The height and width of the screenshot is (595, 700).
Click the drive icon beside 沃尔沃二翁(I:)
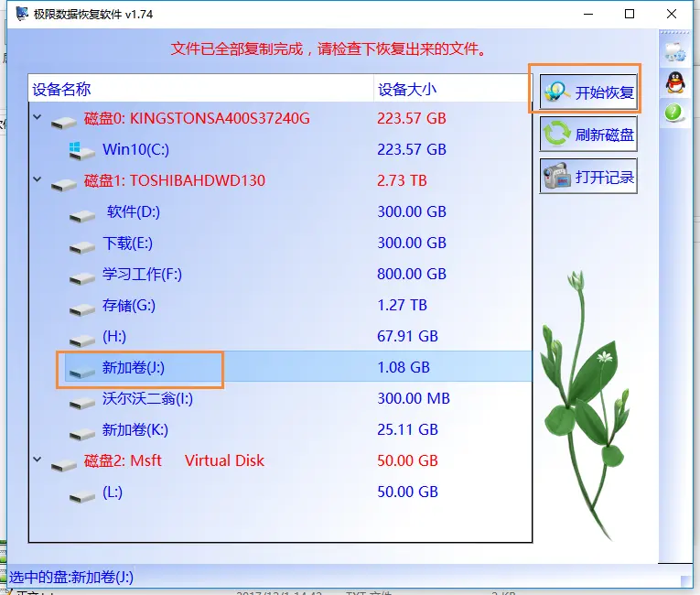pyautogui.click(x=82, y=403)
